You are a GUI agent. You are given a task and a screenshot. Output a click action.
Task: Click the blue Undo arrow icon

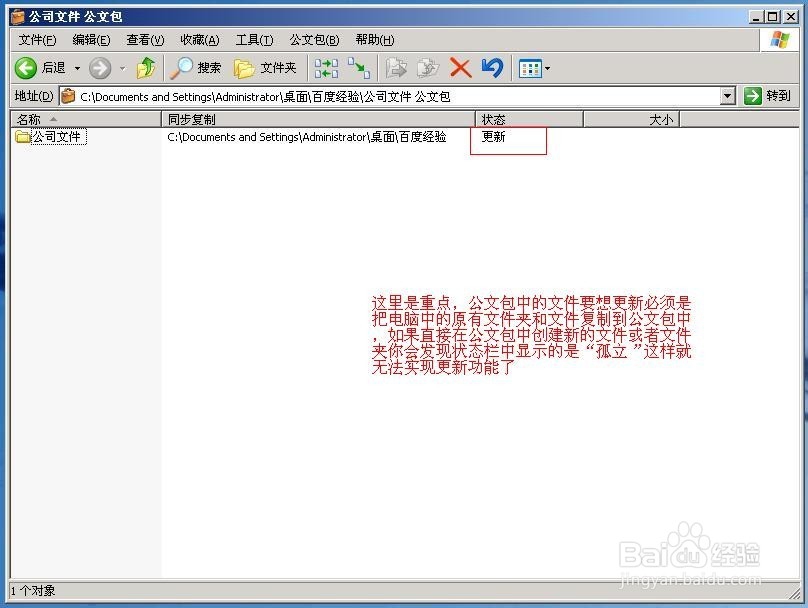pos(492,68)
